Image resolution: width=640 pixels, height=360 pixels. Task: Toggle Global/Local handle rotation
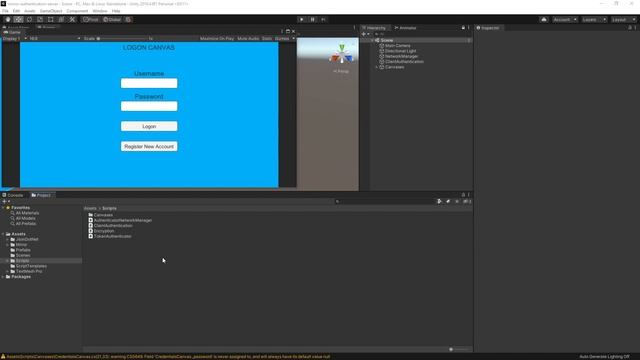(112, 20)
